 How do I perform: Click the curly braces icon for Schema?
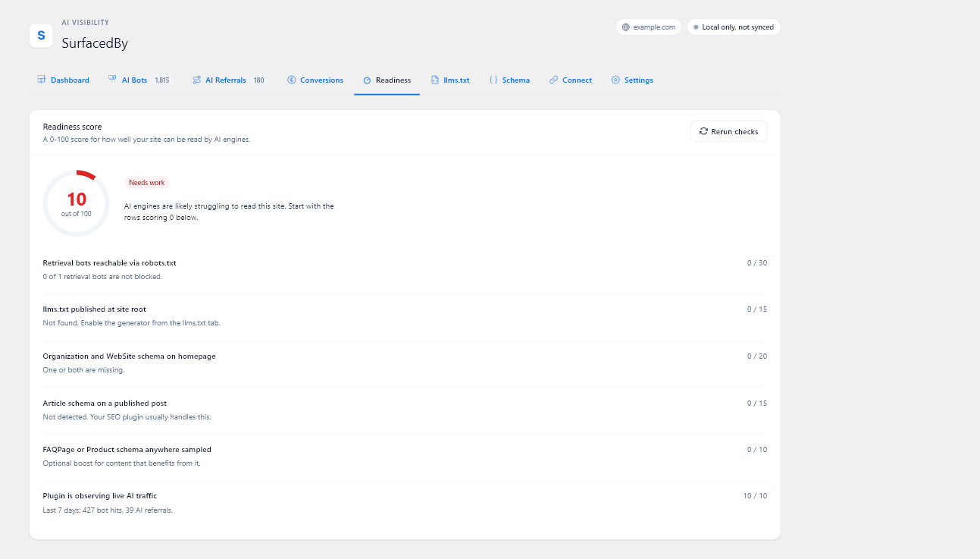tap(493, 80)
